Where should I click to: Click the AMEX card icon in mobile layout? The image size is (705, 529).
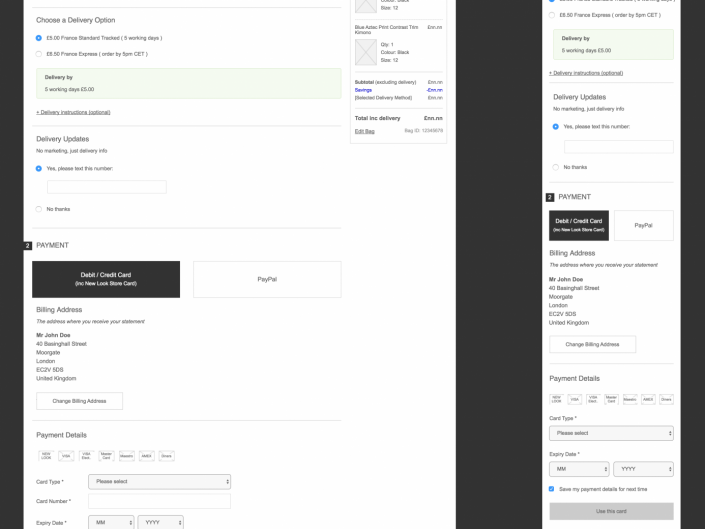click(x=648, y=399)
